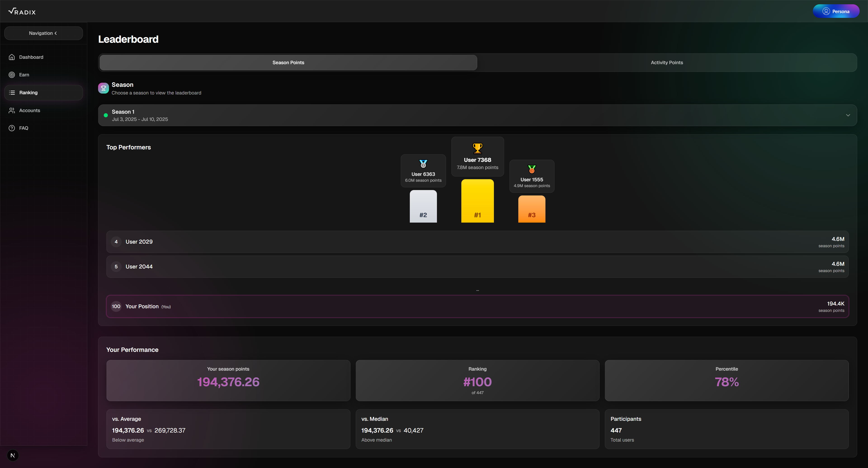Click the Accounts people icon

click(x=12, y=111)
